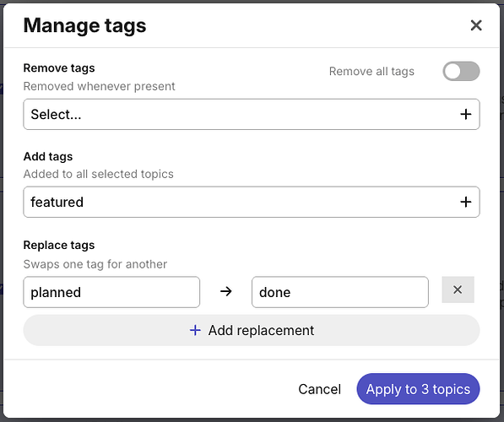Screen dimensions: 504x422
Task: Toggle the Remove all tags switch
Action: click(x=461, y=72)
